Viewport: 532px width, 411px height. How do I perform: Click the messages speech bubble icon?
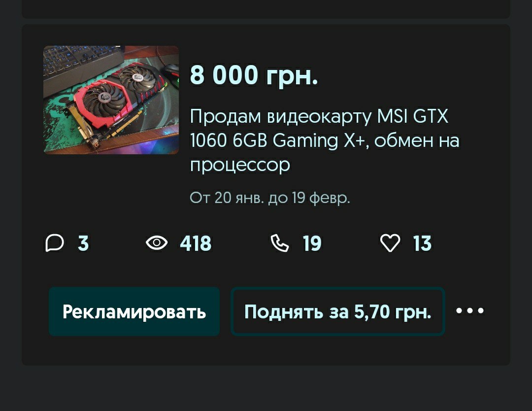[55, 243]
